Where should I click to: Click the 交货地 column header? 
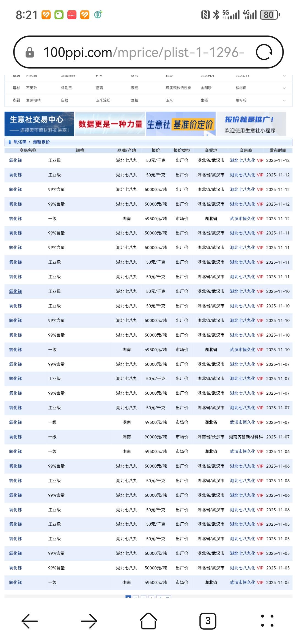pos(211,150)
